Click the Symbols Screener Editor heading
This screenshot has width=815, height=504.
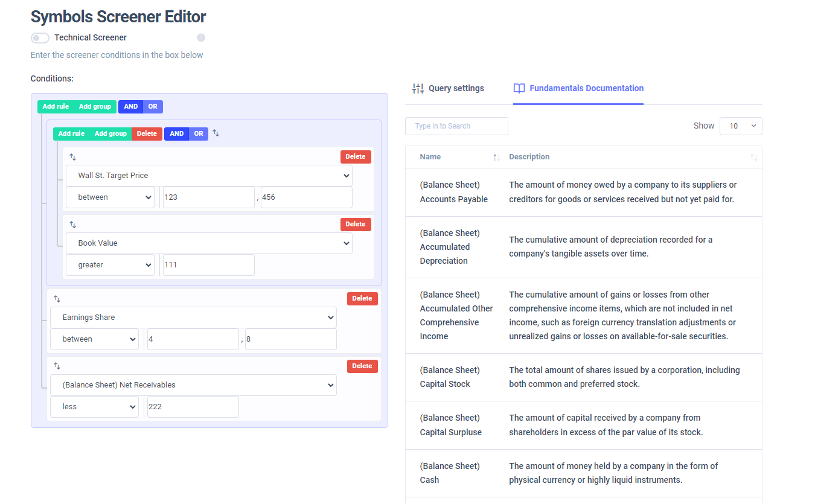pyautogui.click(x=118, y=17)
